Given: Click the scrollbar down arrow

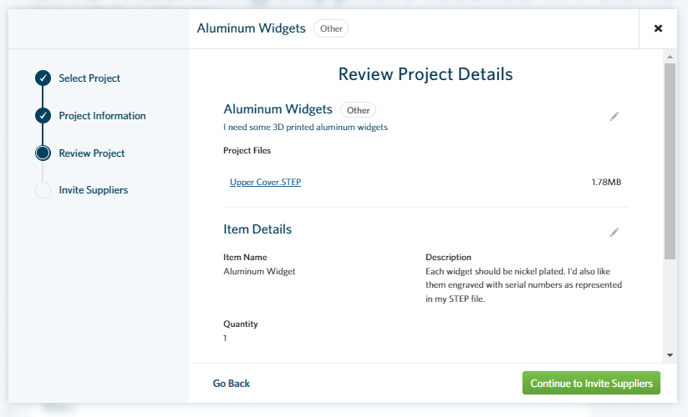Looking at the screenshot, I should pyautogui.click(x=670, y=355).
